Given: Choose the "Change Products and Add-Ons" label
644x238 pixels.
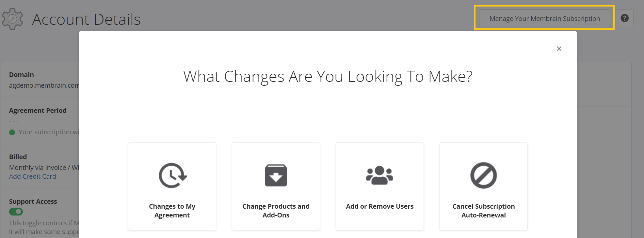Looking at the screenshot, I should (x=276, y=211).
